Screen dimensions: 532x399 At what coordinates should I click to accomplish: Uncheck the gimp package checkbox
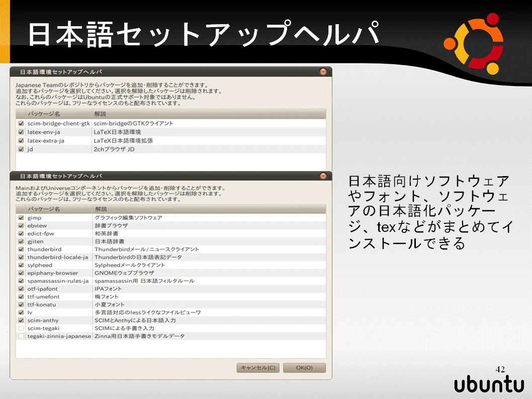(21, 218)
